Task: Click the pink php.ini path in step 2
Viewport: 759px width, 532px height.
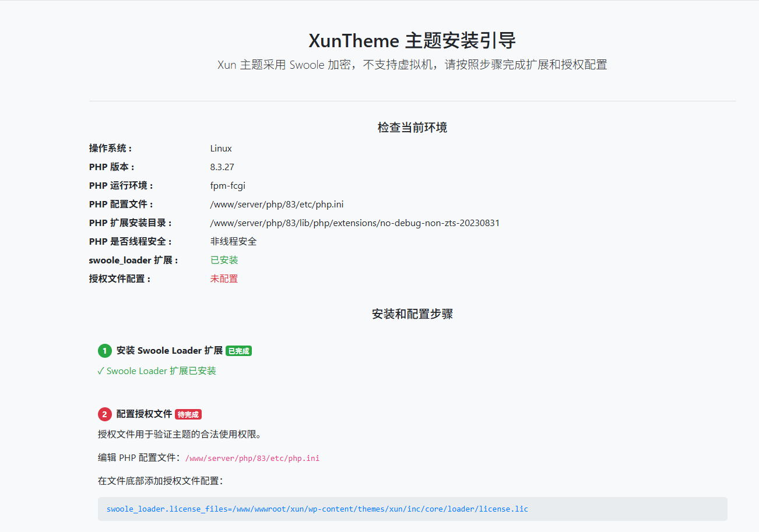Action: click(252, 458)
